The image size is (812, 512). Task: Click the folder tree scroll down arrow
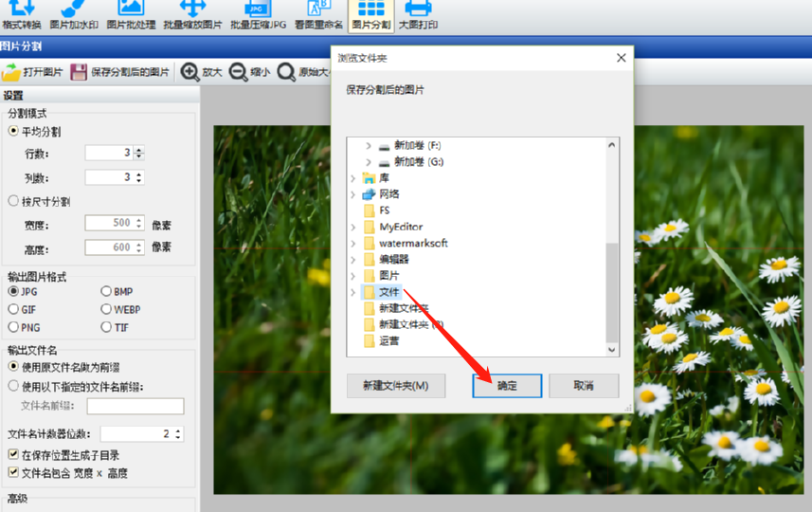pos(611,350)
